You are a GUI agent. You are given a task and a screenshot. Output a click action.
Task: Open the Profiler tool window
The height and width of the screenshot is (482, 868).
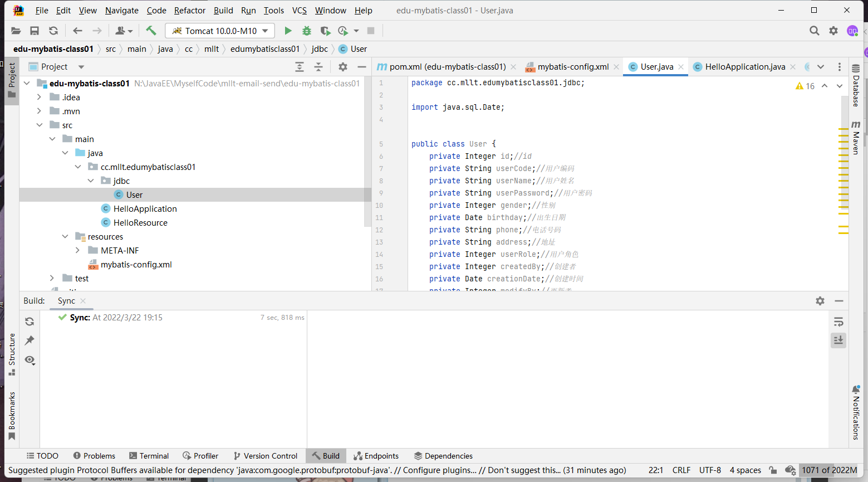pyautogui.click(x=200, y=456)
